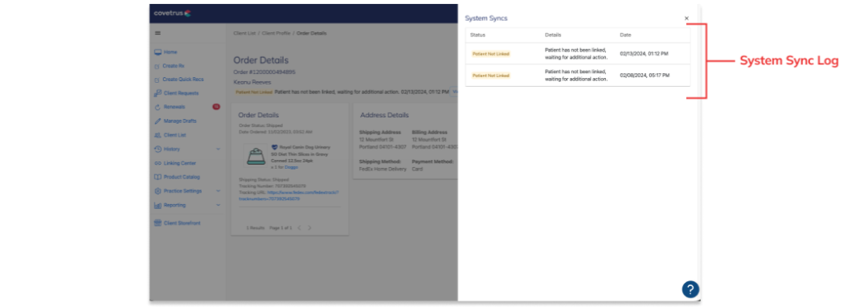Viewport: 868px width, 307px height.
Task: Click the Client List people icon
Action: coord(158,135)
